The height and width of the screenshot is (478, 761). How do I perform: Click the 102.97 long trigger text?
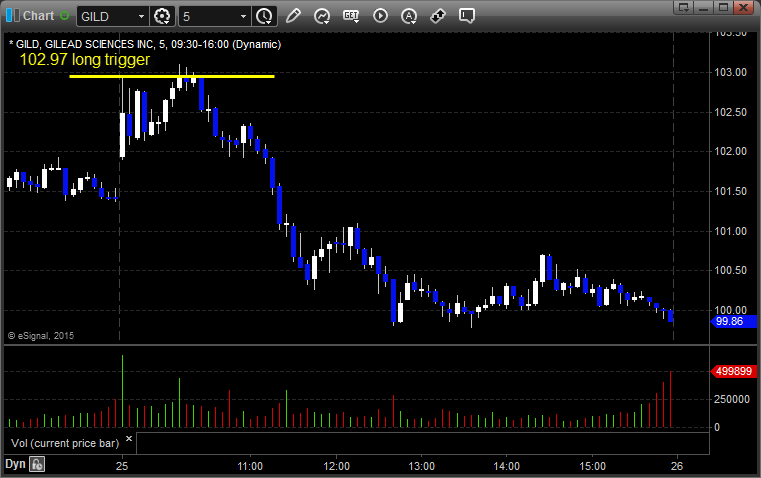click(85, 59)
